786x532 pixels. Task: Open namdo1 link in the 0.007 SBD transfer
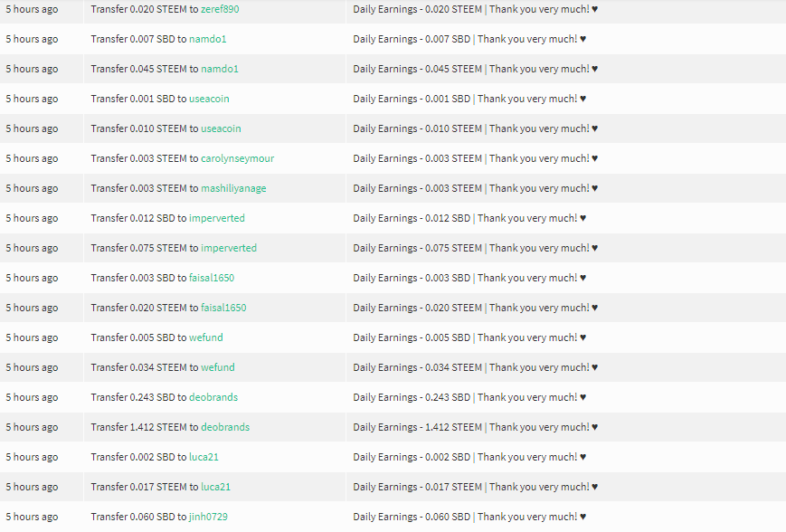coord(207,39)
